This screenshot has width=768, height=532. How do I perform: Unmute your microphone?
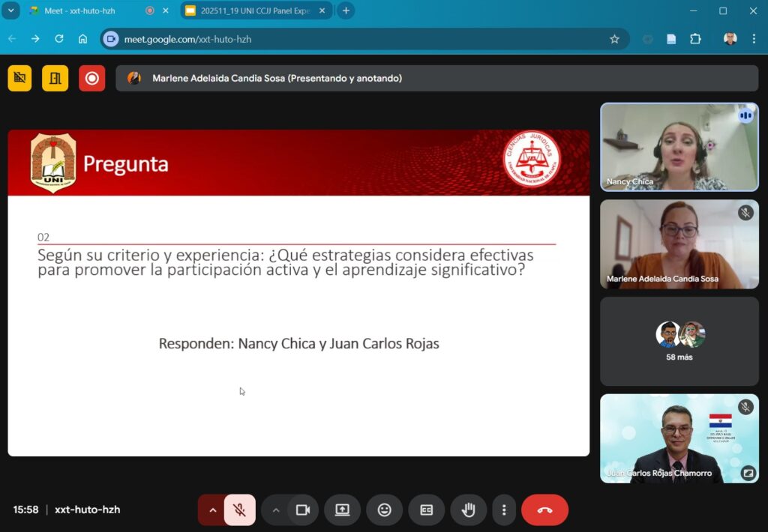click(x=240, y=510)
